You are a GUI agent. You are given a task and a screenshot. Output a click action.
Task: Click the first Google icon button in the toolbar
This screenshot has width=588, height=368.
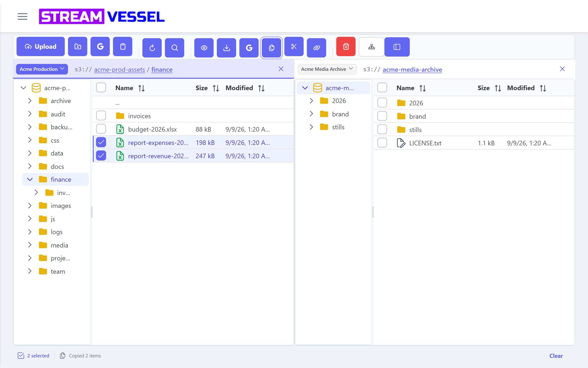point(100,46)
